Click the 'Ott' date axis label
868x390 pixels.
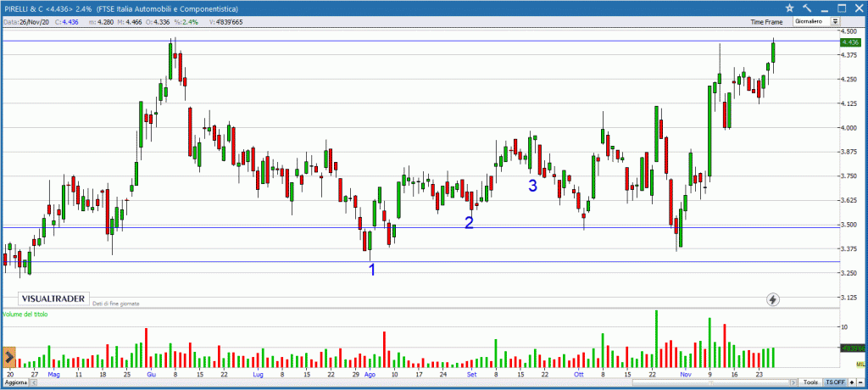pos(579,375)
